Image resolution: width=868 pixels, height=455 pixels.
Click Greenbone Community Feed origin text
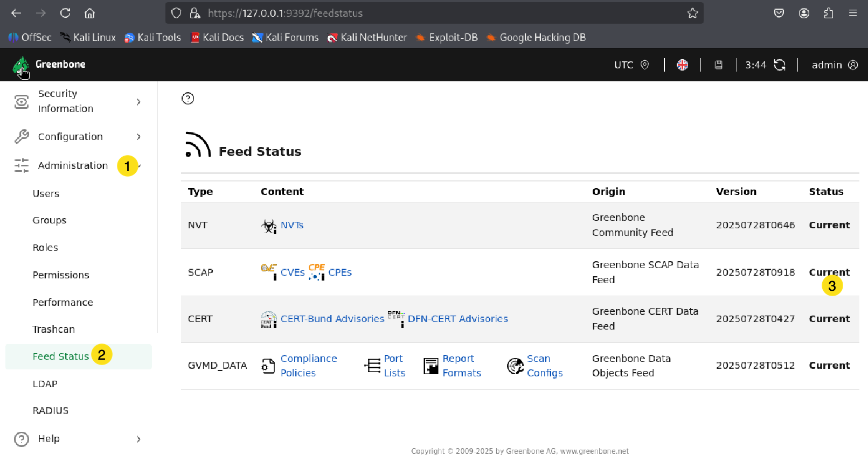pyautogui.click(x=633, y=225)
